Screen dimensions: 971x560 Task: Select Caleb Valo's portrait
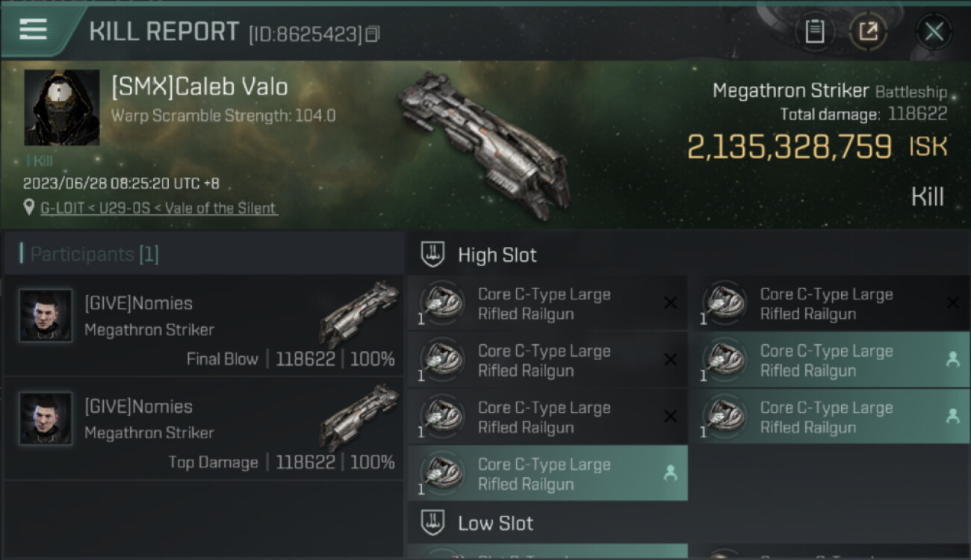click(x=62, y=108)
